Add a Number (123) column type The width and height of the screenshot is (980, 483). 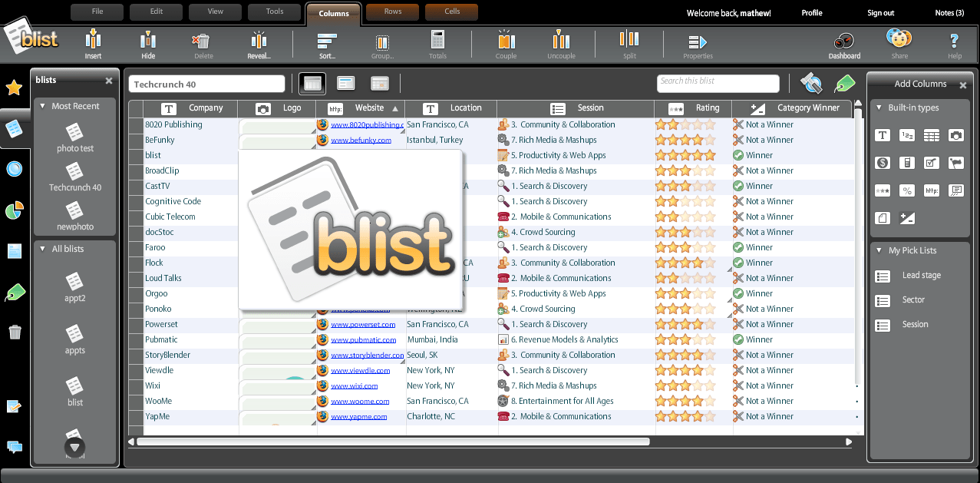click(906, 135)
